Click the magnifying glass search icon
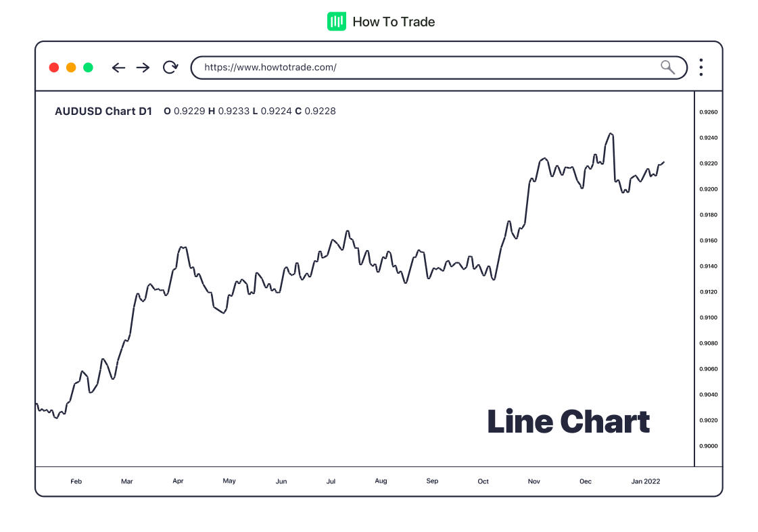The image size is (758, 532). pyautogui.click(x=667, y=67)
